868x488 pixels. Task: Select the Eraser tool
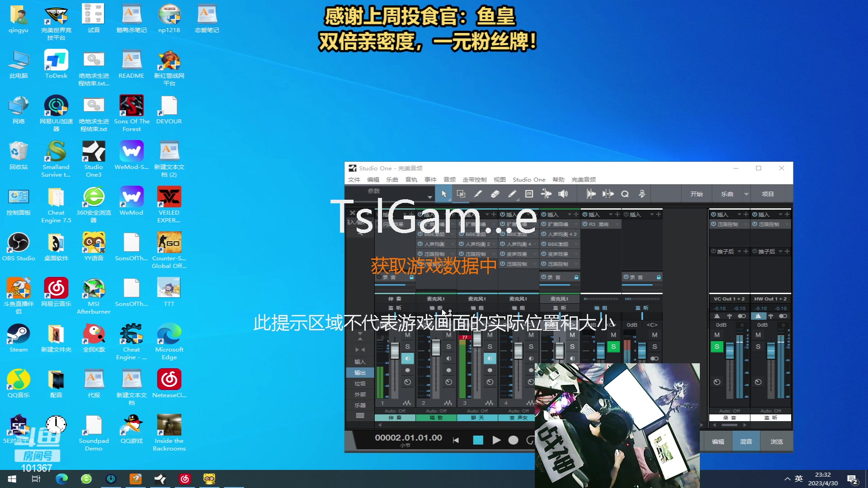pyautogui.click(x=495, y=194)
